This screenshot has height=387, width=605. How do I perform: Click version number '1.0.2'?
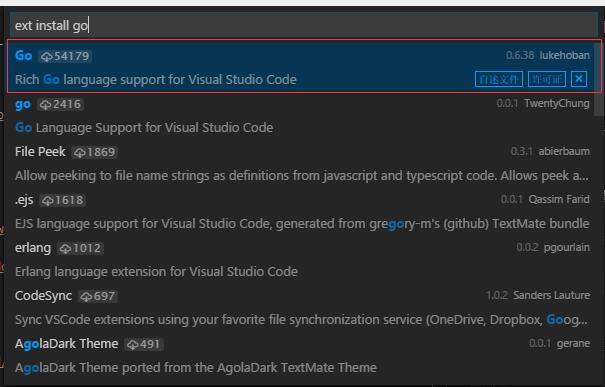[x=497, y=295]
